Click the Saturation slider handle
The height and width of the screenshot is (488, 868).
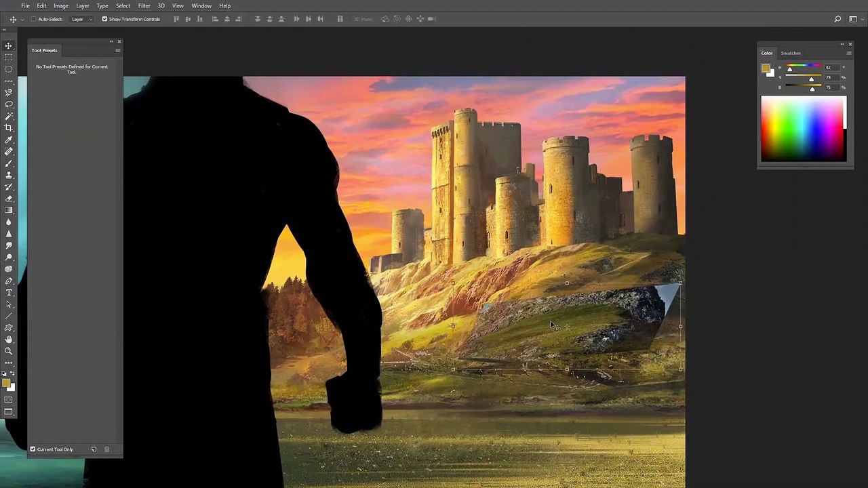(811, 79)
